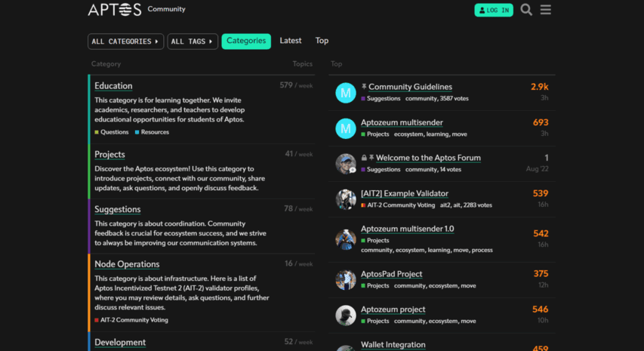Open the Projects category
Viewport: 644px width, 351px height.
(x=109, y=154)
